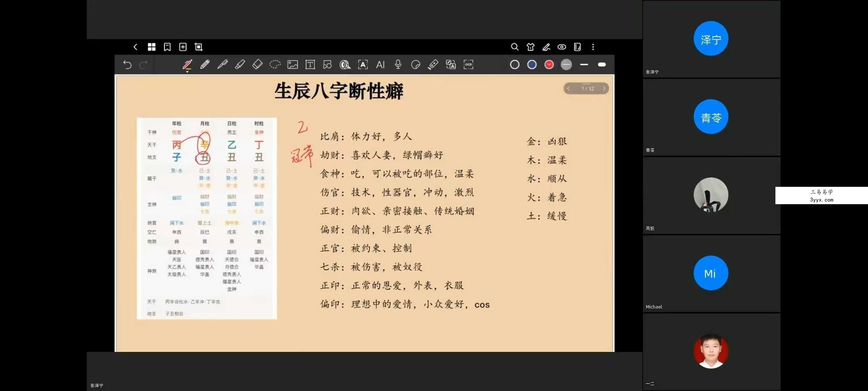Image resolution: width=868 pixels, height=391 pixels.
Task: Select the text recognition frame tool
Action: click(x=363, y=65)
